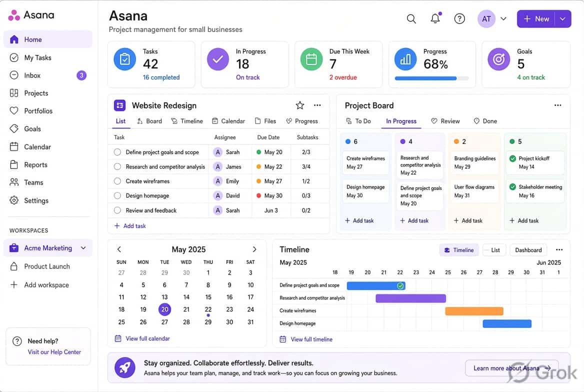The image size is (584, 392).
Task: Select May 20 in the calendar
Action: coord(164,309)
